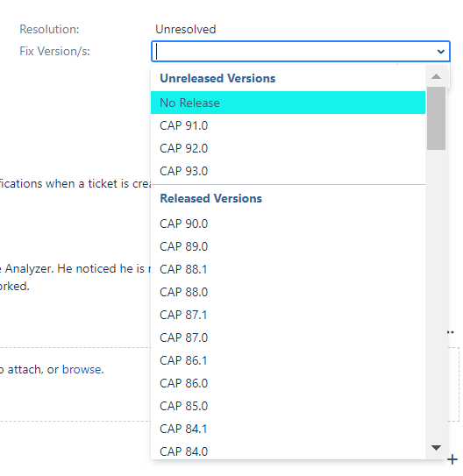The image size is (463, 476).
Task: Select CAP 87.1 version
Action: tap(288, 315)
